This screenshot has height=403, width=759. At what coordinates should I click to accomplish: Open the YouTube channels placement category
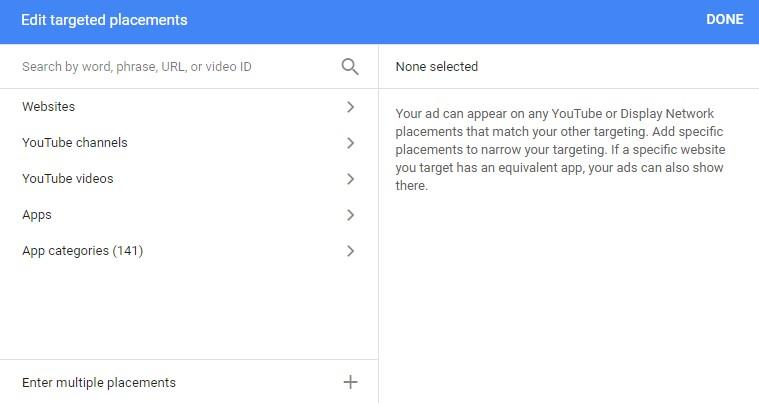point(189,143)
